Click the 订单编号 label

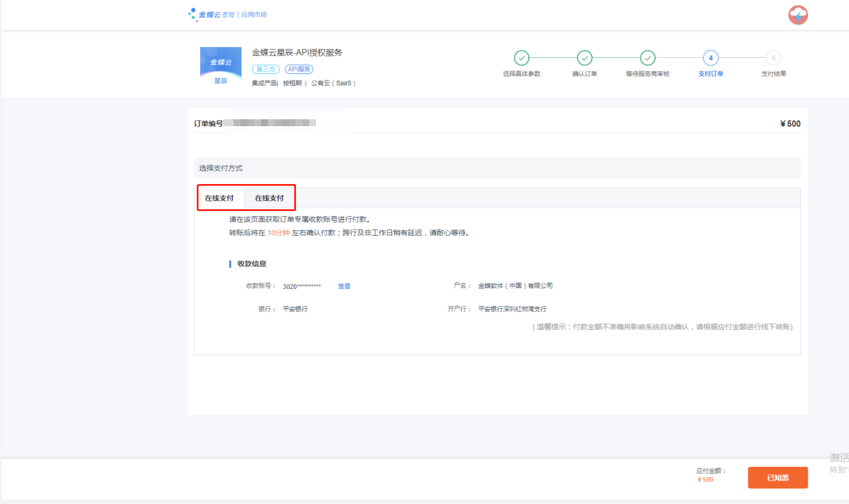pos(208,123)
